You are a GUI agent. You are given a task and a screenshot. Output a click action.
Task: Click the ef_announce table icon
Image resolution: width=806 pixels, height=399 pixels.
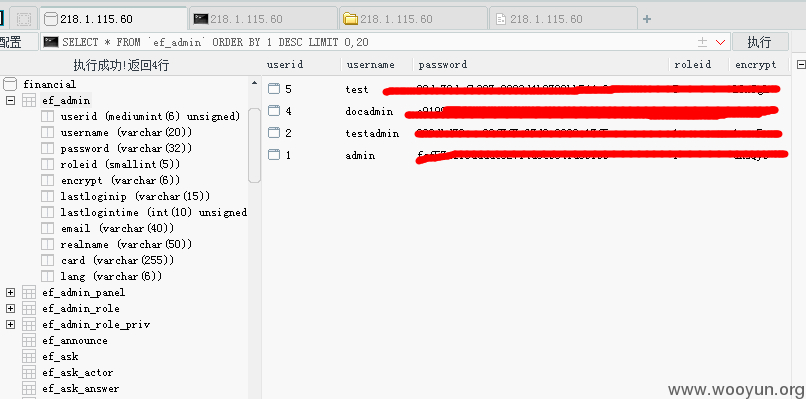[29, 340]
